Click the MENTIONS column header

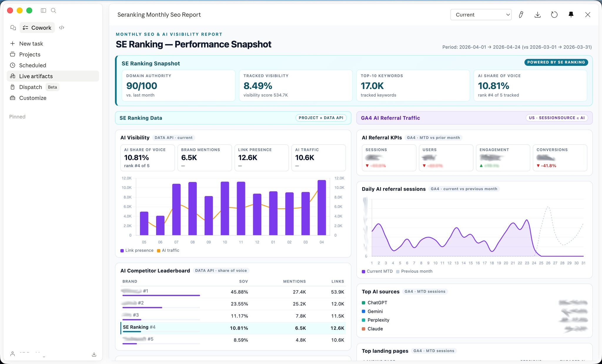294,281
